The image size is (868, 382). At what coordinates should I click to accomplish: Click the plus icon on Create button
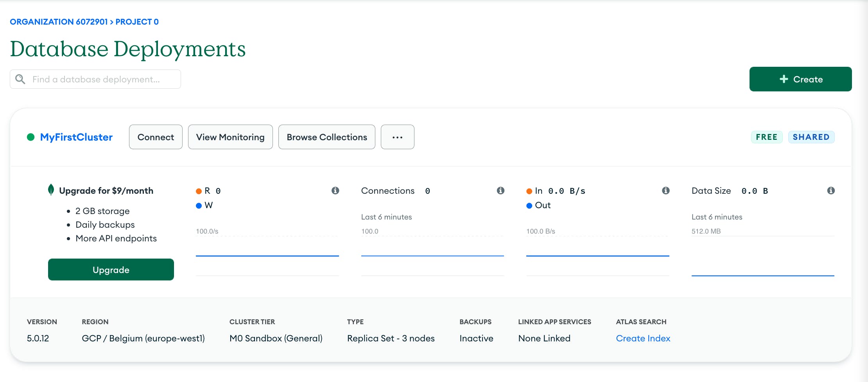click(x=784, y=79)
